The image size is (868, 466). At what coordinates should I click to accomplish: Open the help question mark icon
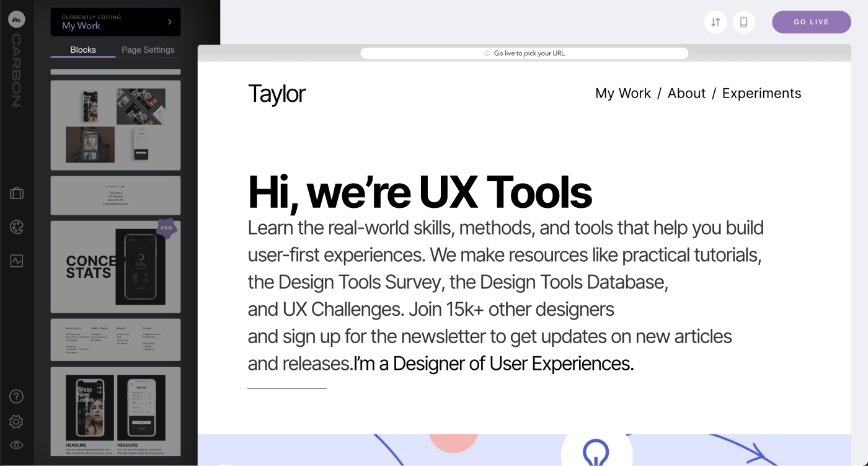pyautogui.click(x=17, y=397)
